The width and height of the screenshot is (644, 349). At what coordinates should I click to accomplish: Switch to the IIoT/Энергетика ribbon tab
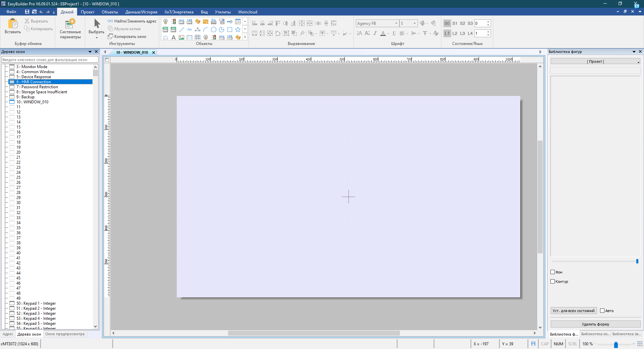179,12
